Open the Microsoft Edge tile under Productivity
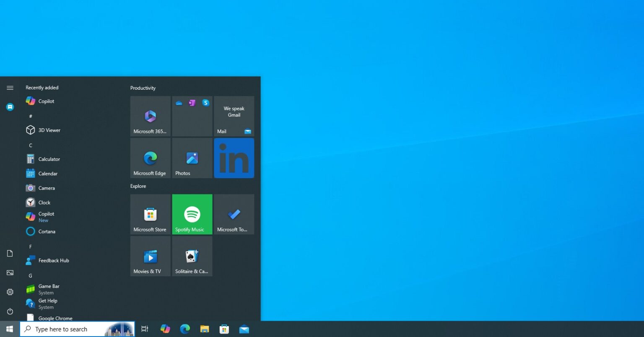 click(x=150, y=158)
